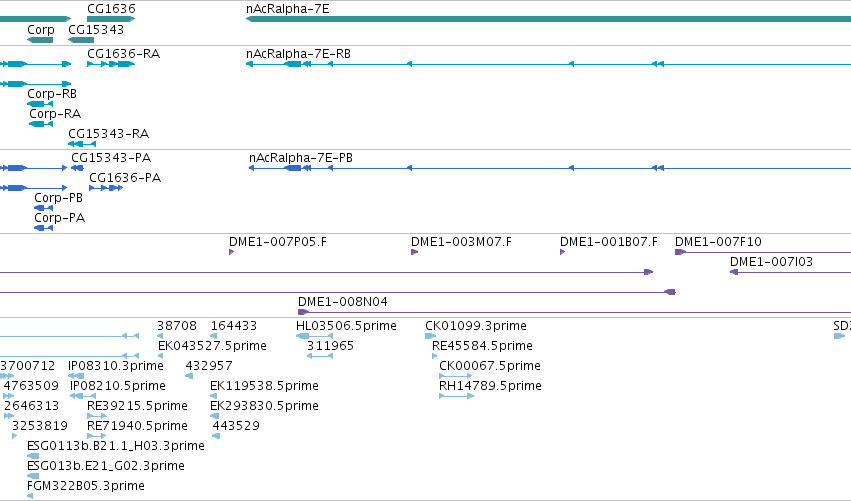The image size is (851, 501).
Task: Click the nAcRalpha-7E-RB transcript label
Action: pyautogui.click(x=299, y=54)
